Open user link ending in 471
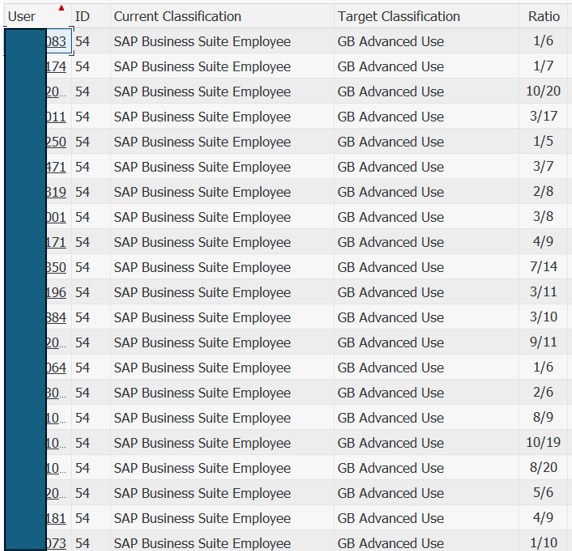The width and height of the screenshot is (572, 551). click(x=56, y=167)
